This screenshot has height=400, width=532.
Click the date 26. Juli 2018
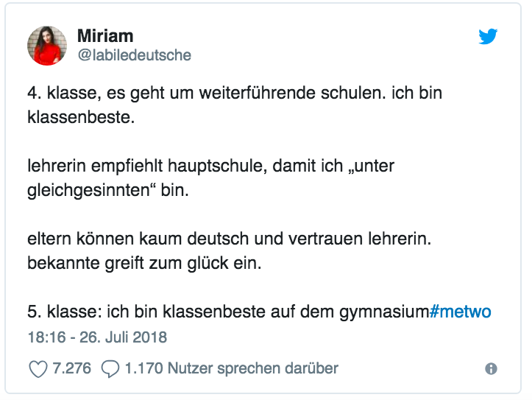(123, 337)
